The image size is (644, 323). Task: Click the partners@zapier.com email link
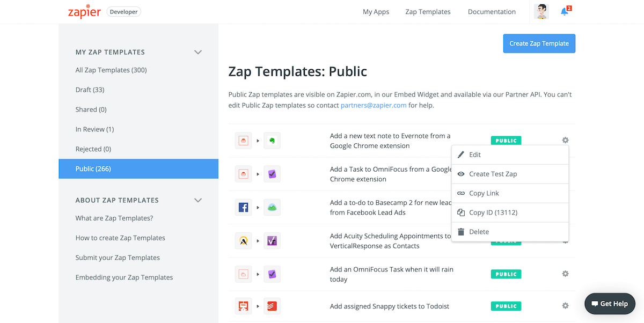point(374,105)
